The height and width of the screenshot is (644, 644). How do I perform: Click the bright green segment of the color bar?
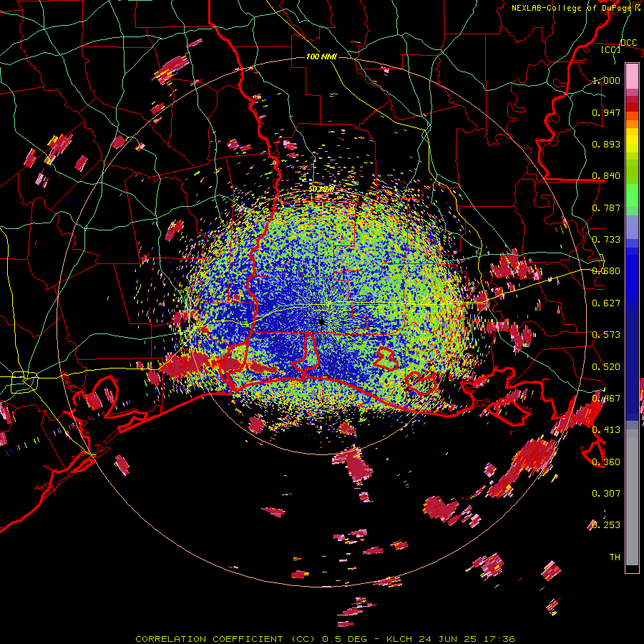point(632,195)
